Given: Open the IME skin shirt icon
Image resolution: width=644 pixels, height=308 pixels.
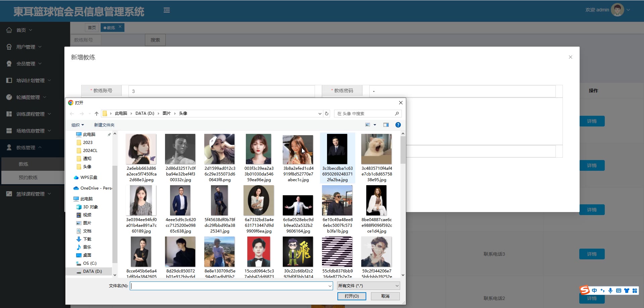Looking at the screenshot, I should [627, 291].
